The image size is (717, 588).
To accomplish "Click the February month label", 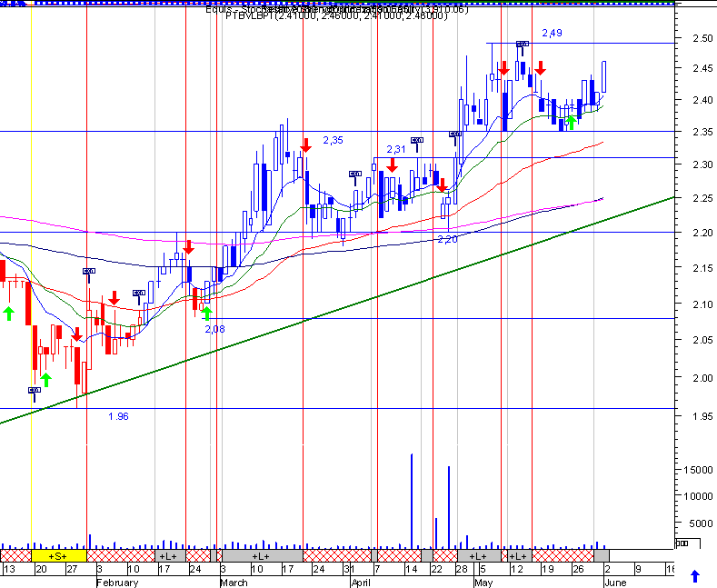I will (117, 583).
